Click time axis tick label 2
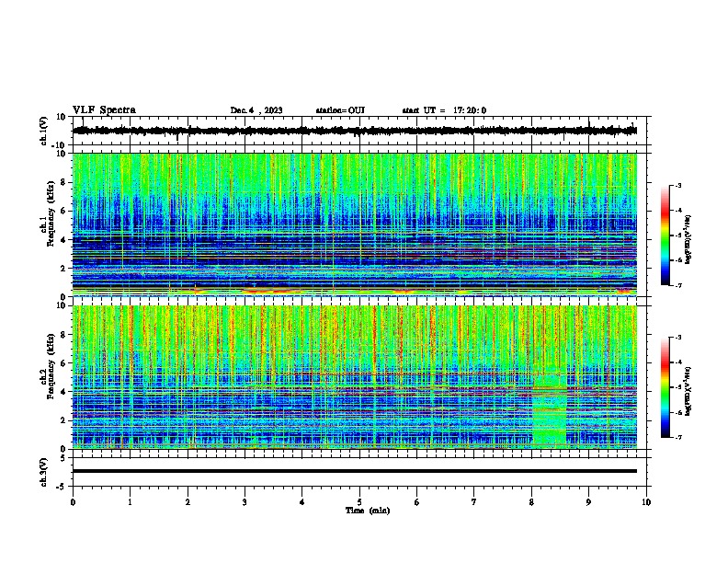This screenshot has height=563, width=728. (x=188, y=502)
